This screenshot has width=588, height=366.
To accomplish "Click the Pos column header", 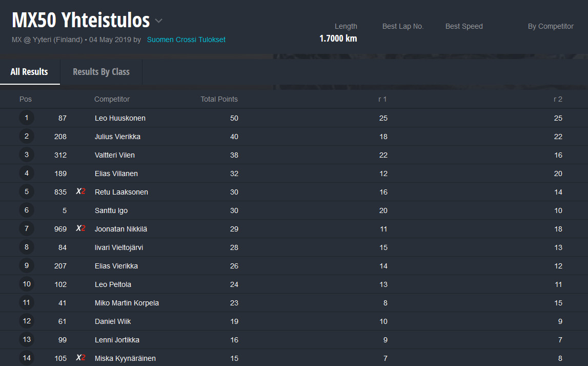I will tap(26, 99).
